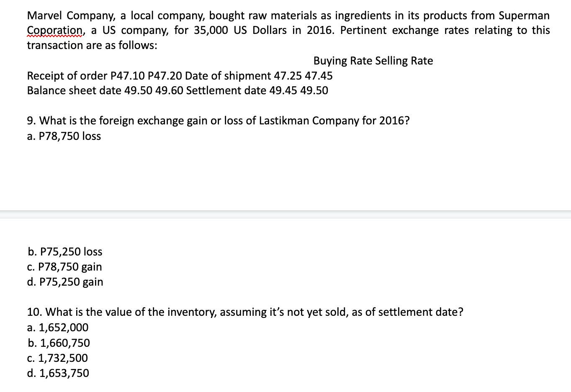Pick option "c. P78,750 gain"
The width and height of the screenshot is (571, 392).
64,267
